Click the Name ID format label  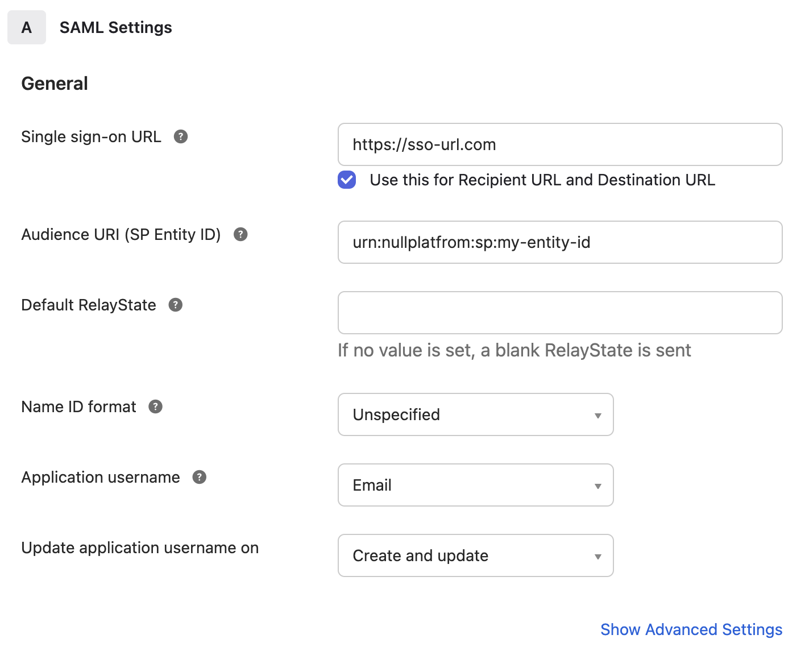[79, 406]
